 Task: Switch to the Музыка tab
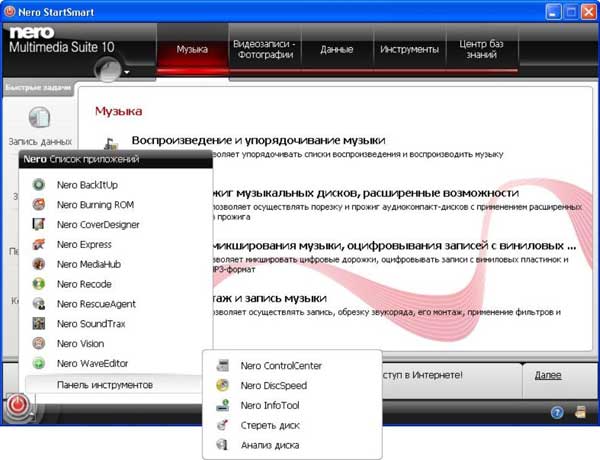coord(192,49)
